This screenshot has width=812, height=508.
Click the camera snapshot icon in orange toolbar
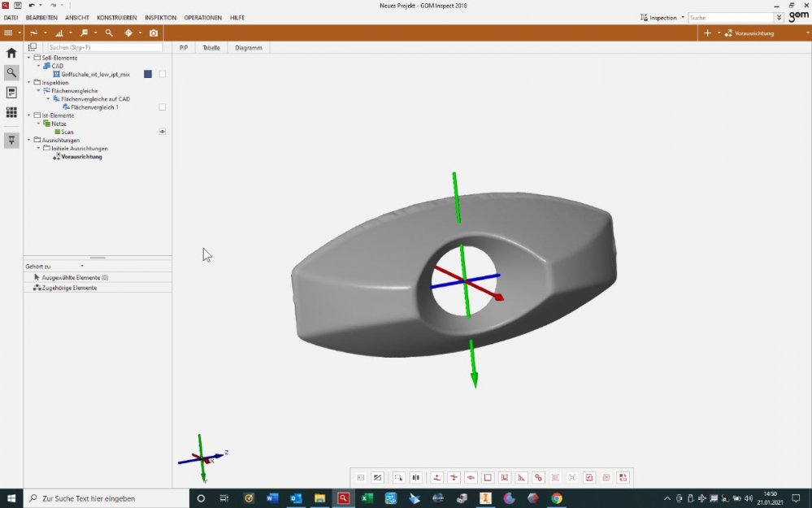pyautogui.click(x=154, y=33)
